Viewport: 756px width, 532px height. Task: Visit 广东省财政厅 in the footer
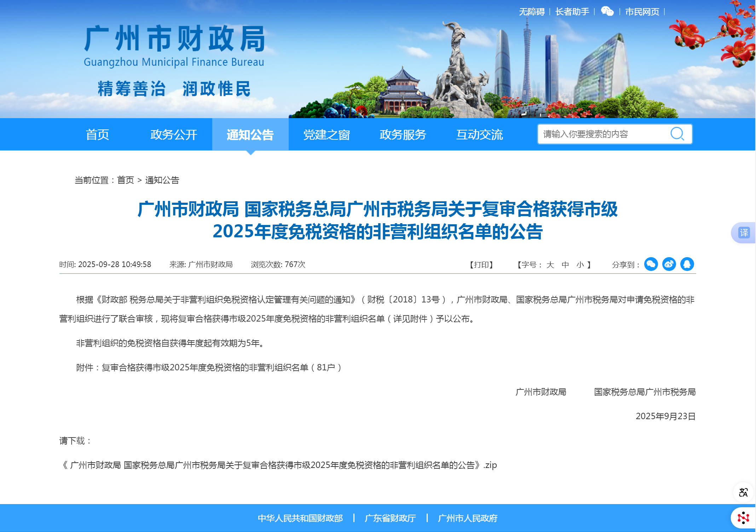pyautogui.click(x=390, y=518)
